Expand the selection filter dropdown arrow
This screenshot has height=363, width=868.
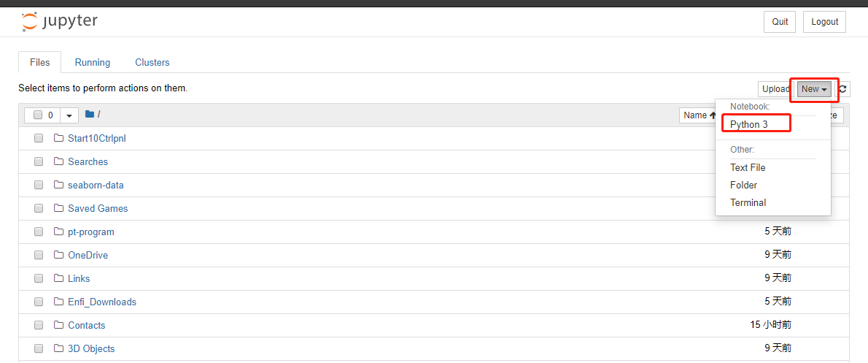[x=69, y=115]
